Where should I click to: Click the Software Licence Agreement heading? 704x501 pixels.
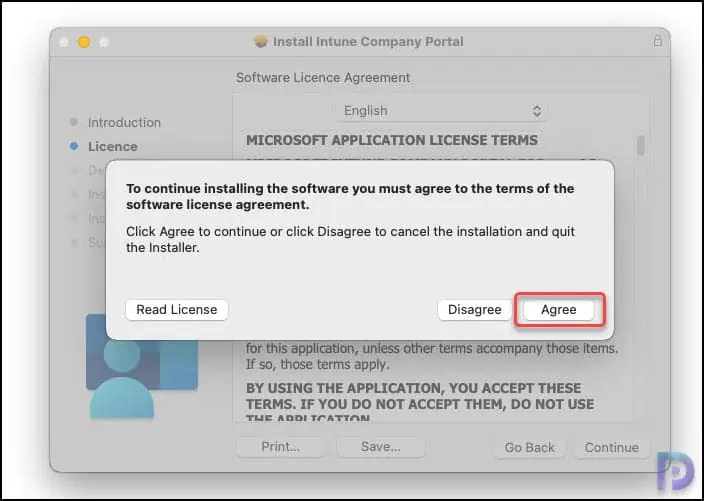point(323,78)
